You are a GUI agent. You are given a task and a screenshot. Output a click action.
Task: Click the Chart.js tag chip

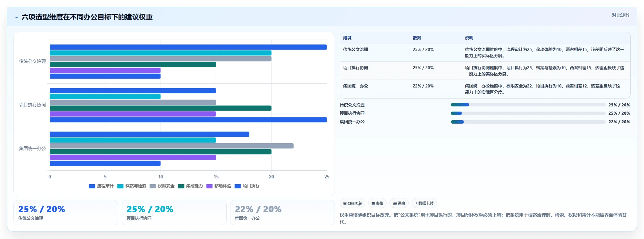click(353, 203)
